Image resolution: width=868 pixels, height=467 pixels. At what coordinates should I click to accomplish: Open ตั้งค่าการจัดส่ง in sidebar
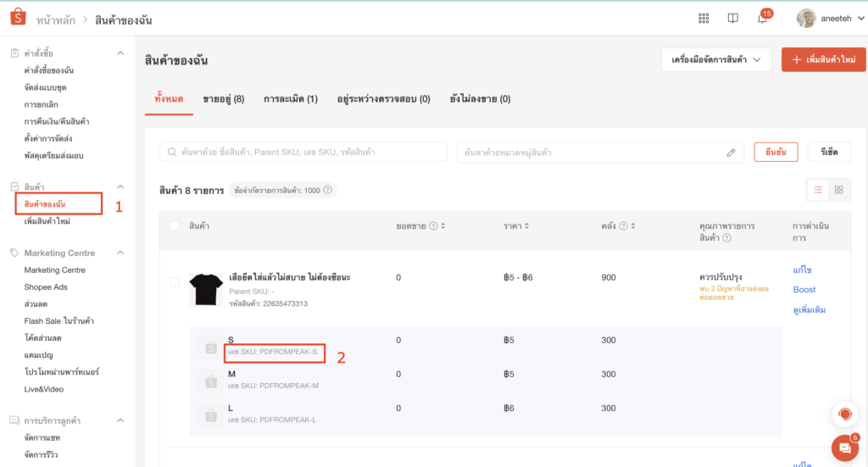(48, 138)
